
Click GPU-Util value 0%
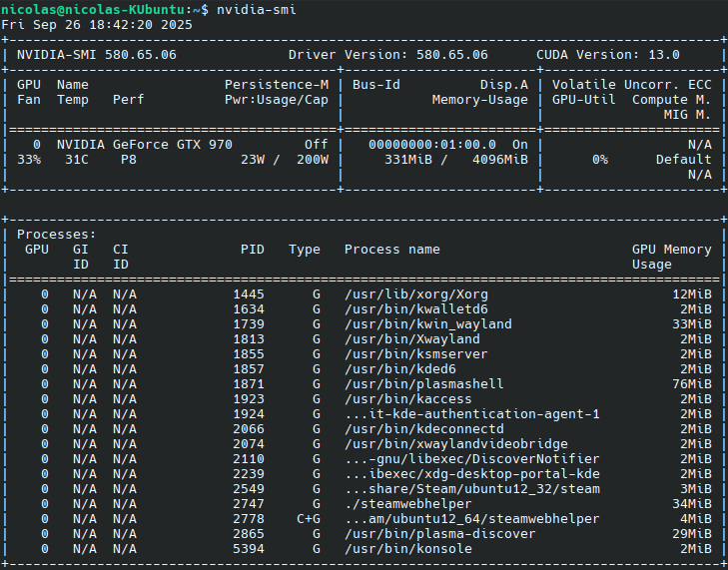click(600, 160)
